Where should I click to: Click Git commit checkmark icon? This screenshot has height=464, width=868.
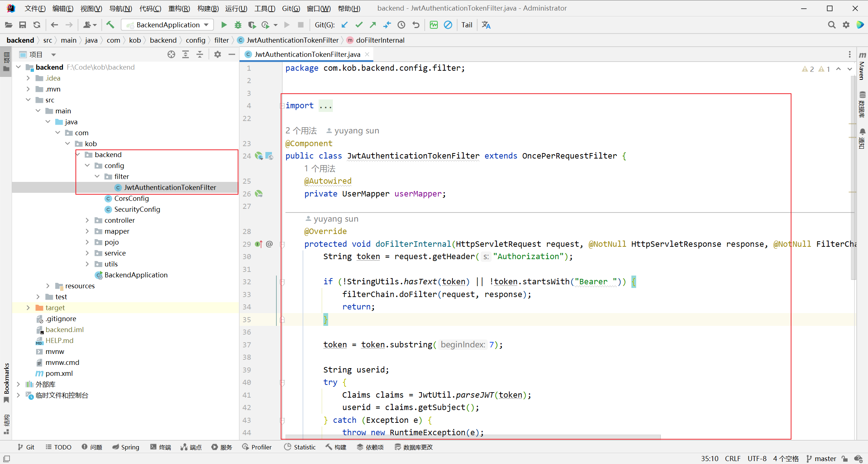point(359,25)
